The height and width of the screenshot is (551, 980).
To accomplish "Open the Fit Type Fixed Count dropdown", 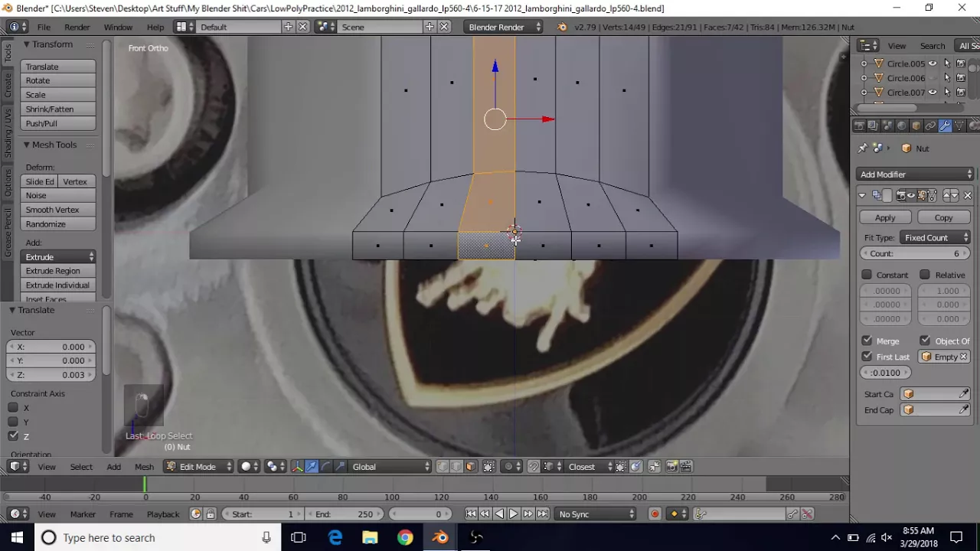I will click(935, 238).
